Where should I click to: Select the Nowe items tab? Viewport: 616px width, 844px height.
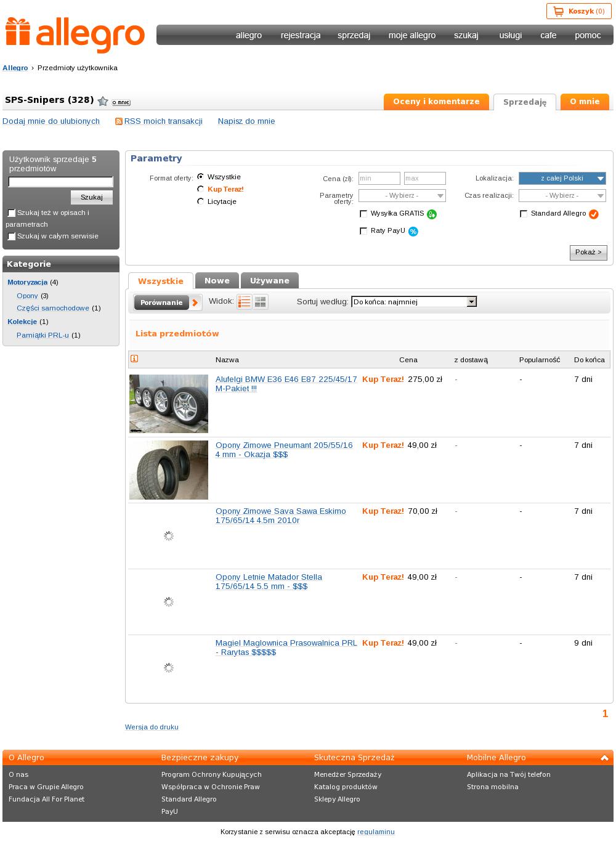pyautogui.click(x=217, y=281)
